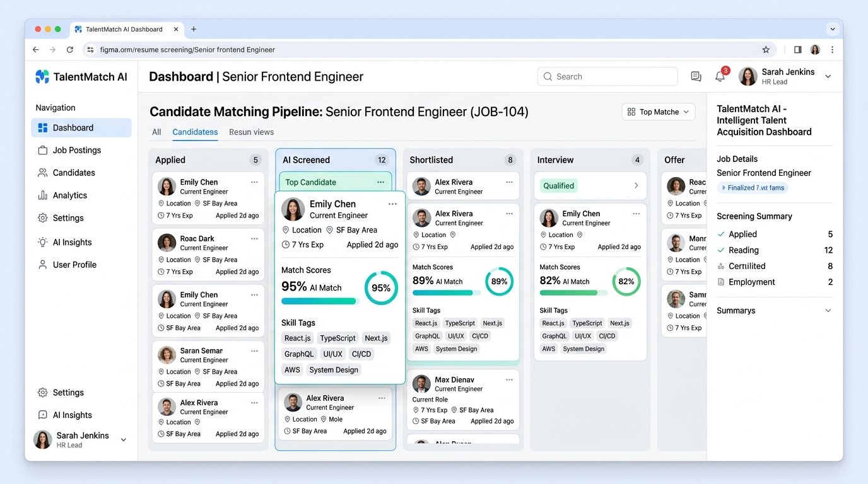The height and width of the screenshot is (484, 868).
Task: Expand the Finalized tag disclosure triangle
Action: 723,188
